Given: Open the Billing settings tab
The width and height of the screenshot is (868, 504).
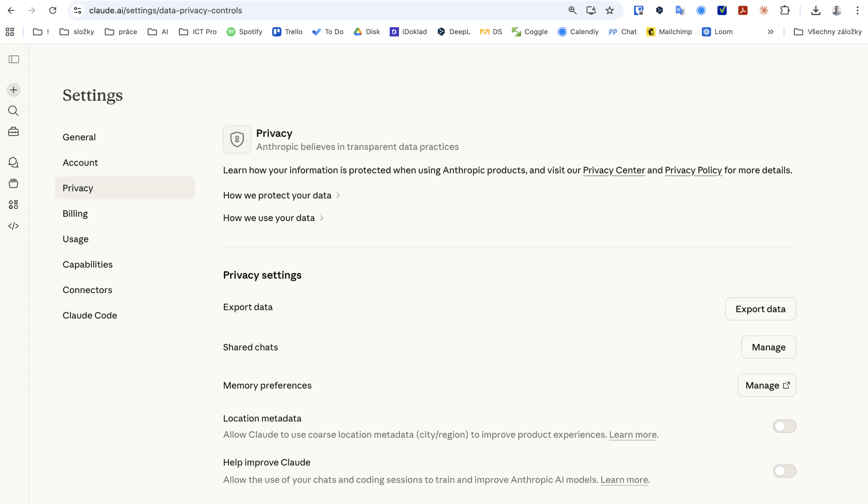Looking at the screenshot, I should 75,214.
